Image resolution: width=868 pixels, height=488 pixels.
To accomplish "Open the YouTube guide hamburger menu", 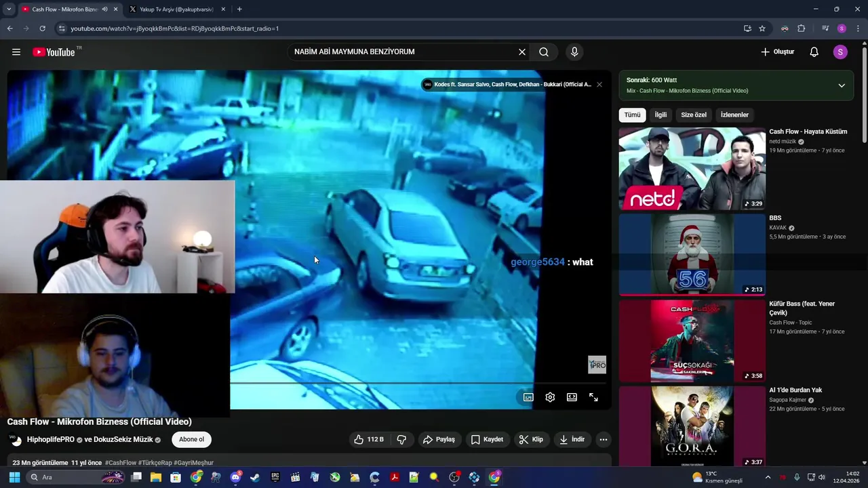I will [x=16, y=52].
